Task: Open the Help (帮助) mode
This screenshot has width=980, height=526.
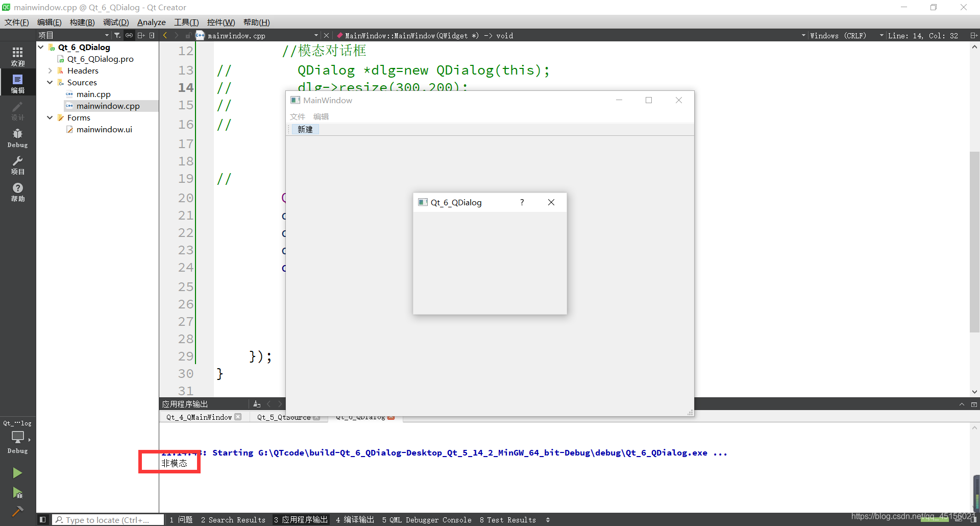Action: tap(18, 192)
